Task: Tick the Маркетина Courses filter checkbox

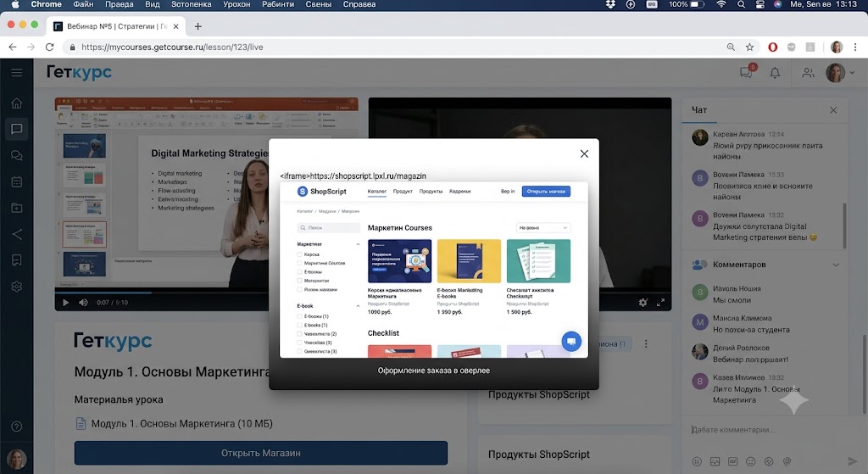Action: (x=299, y=264)
